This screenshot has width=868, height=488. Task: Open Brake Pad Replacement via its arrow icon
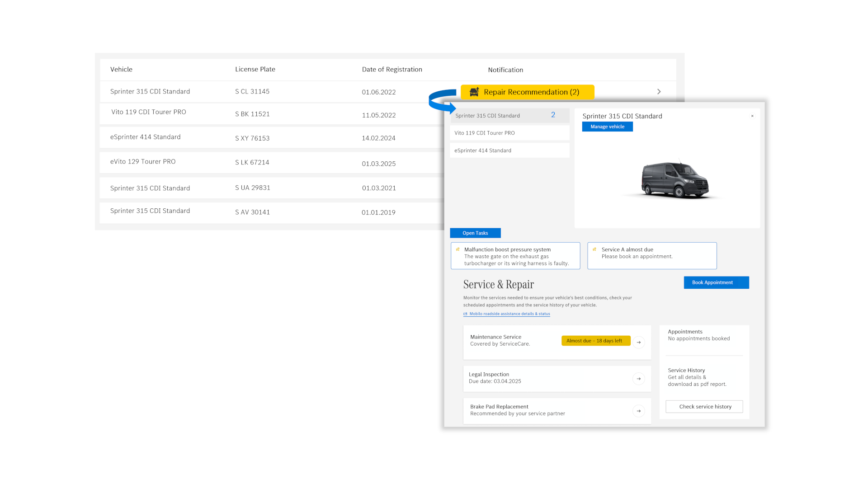[639, 411]
